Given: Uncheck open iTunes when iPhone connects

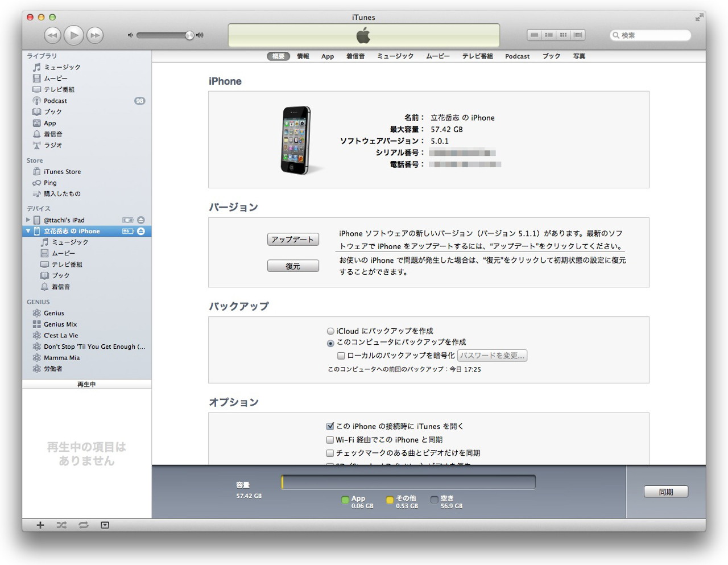Looking at the screenshot, I should click(x=330, y=426).
